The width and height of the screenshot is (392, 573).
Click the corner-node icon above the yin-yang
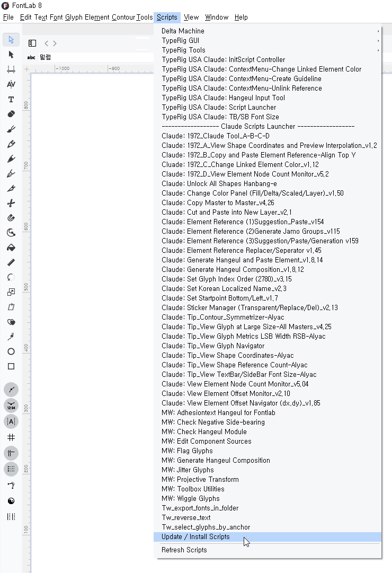(x=11, y=486)
